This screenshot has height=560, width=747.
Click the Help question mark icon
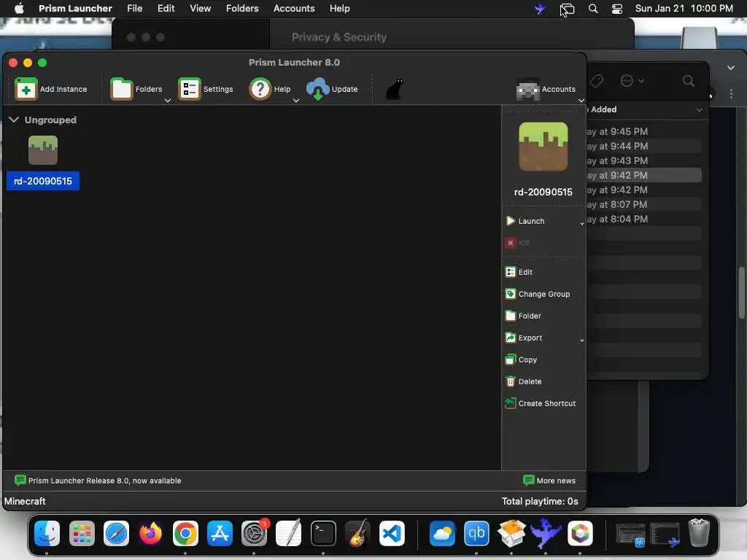pyautogui.click(x=260, y=89)
